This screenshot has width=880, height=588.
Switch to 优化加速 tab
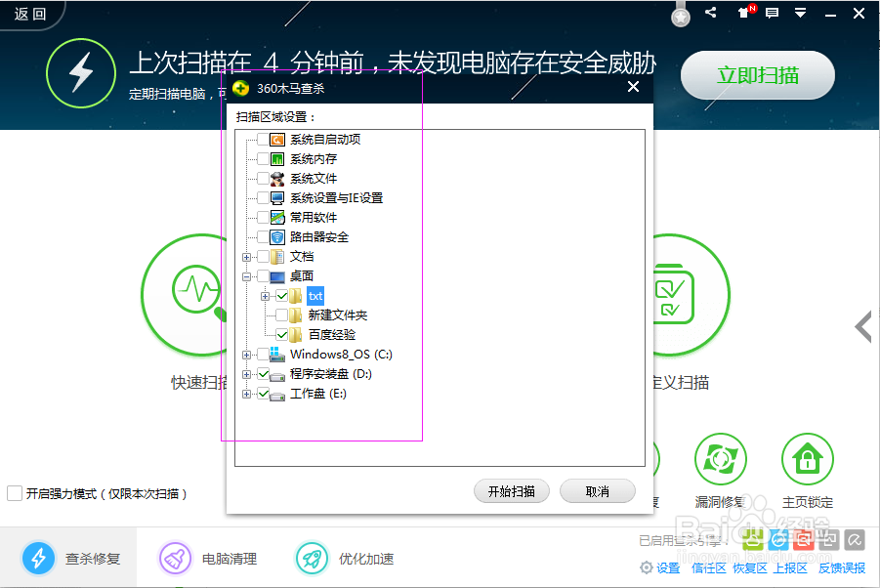tap(343, 559)
